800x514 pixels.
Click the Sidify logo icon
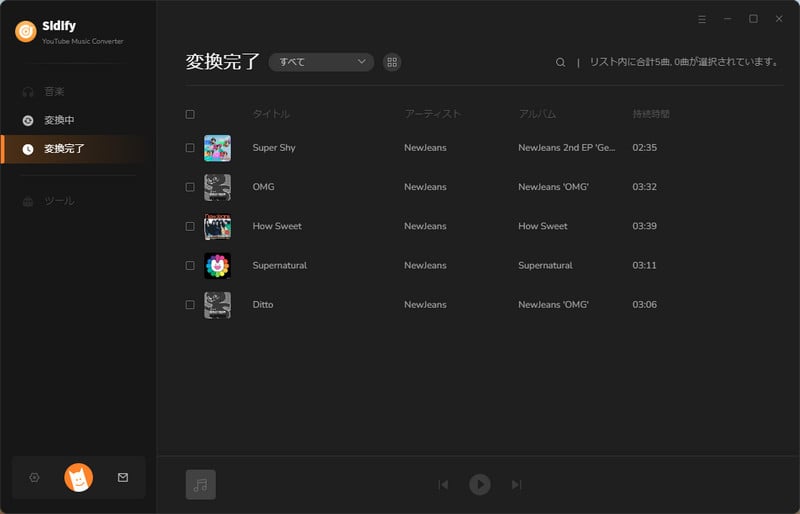coord(26,32)
